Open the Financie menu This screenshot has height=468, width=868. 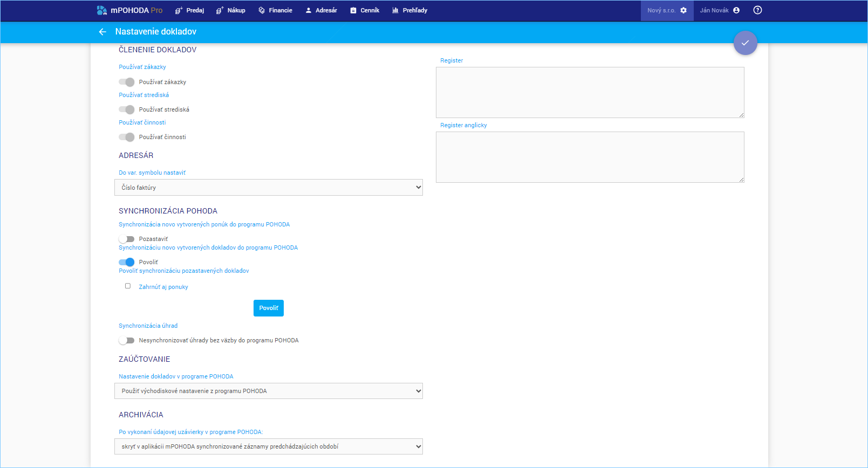point(275,10)
